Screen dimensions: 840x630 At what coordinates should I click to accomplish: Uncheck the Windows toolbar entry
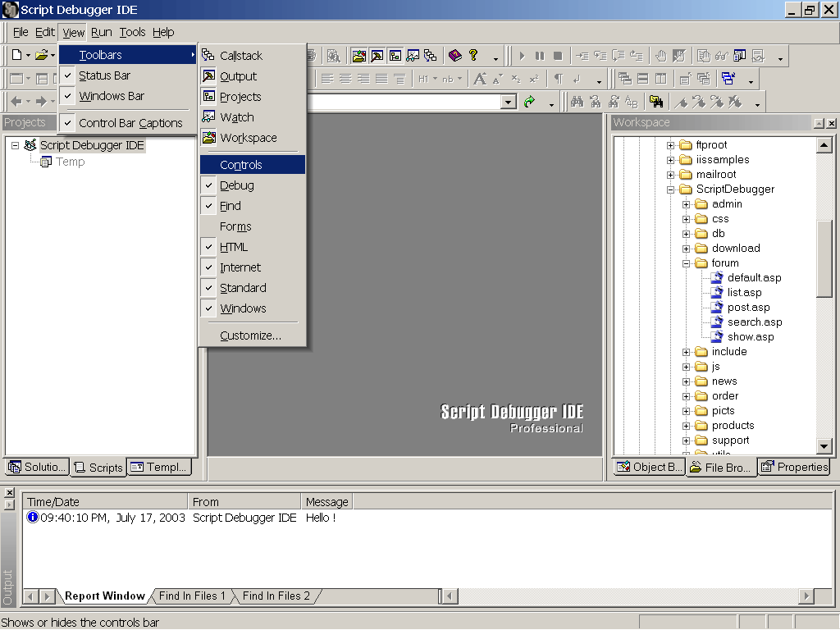(x=253, y=308)
